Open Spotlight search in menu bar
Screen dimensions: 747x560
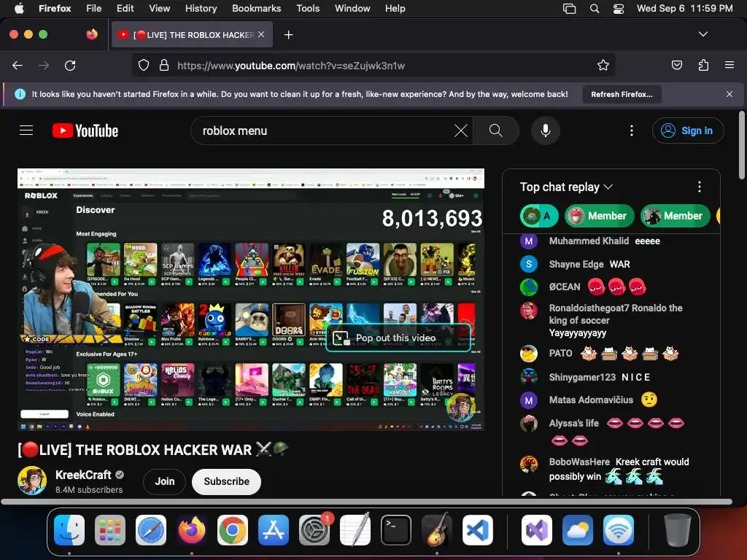tap(594, 8)
